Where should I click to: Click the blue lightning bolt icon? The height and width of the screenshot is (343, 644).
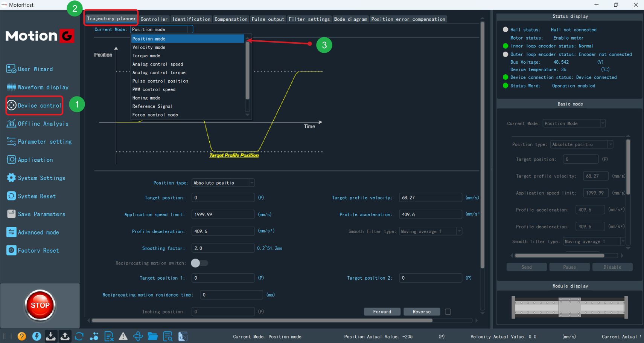pos(37,336)
